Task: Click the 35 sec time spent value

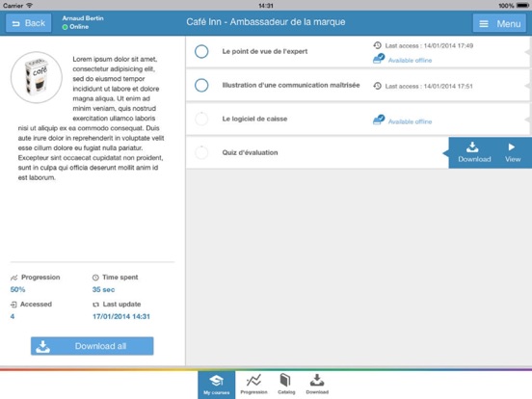Action: [x=103, y=289]
